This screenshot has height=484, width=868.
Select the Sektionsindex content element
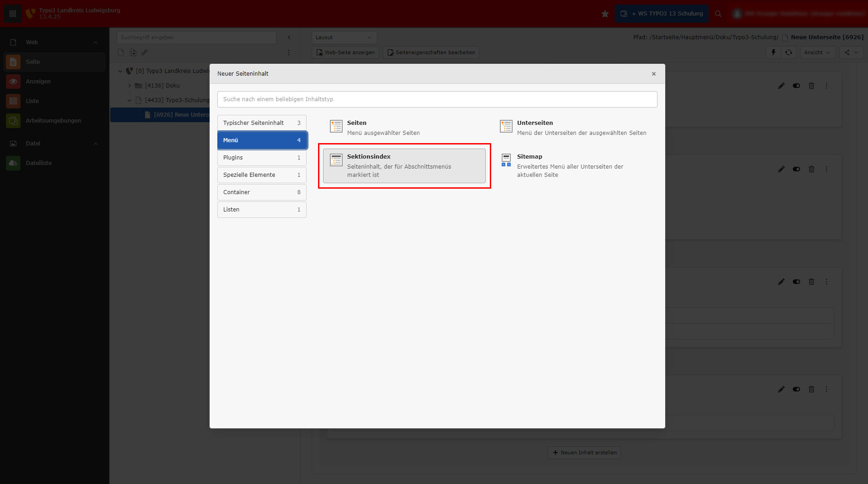(x=404, y=165)
